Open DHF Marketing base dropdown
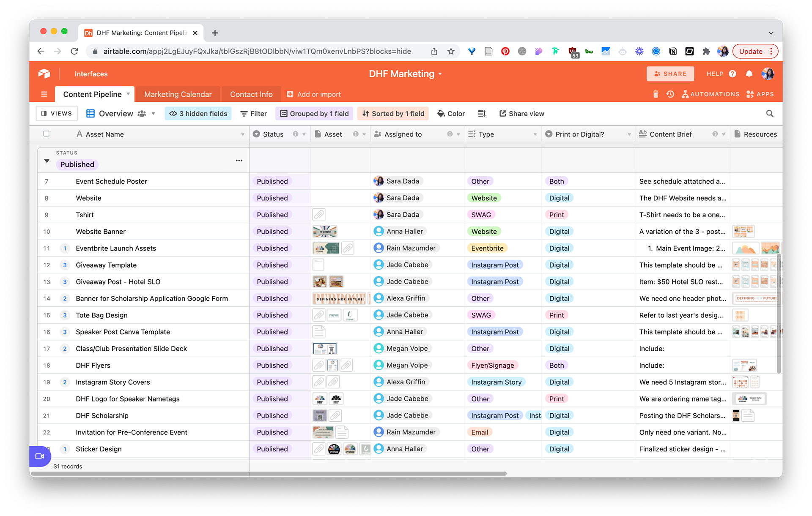The image size is (812, 516). tap(440, 74)
